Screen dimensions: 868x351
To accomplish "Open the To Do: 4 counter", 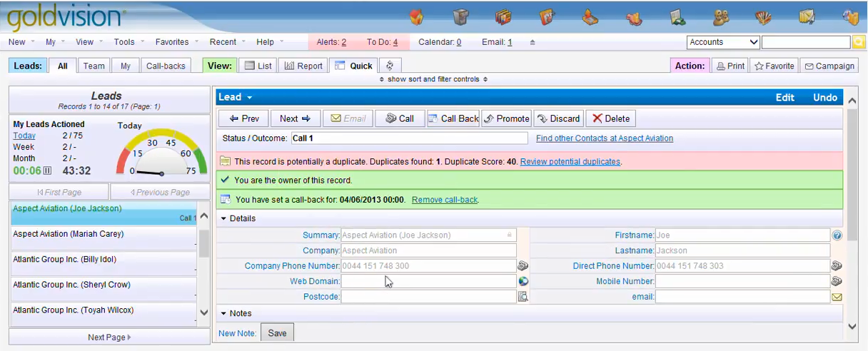I will coord(382,42).
